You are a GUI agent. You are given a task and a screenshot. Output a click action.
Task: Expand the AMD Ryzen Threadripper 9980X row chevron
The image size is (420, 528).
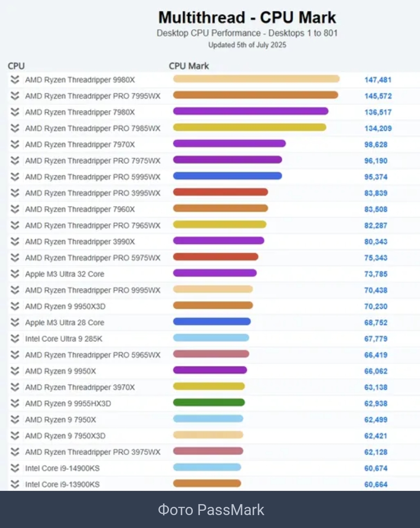tap(15, 80)
